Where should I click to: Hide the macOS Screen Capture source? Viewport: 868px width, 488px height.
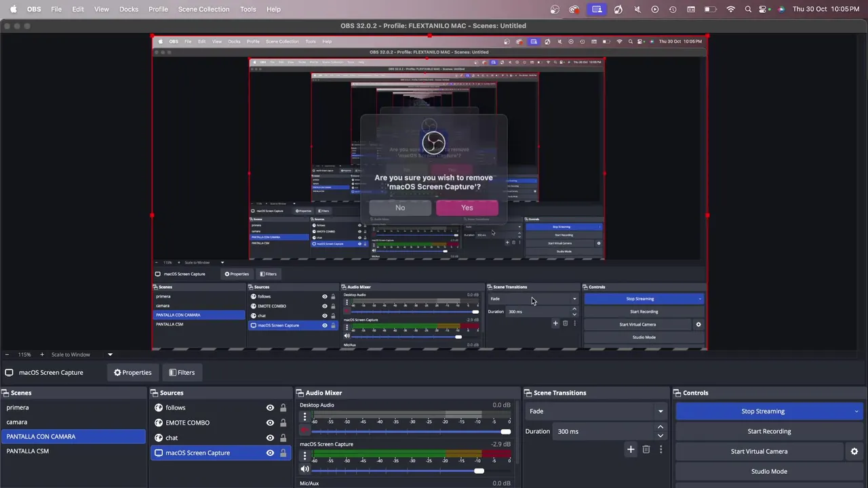click(x=270, y=453)
